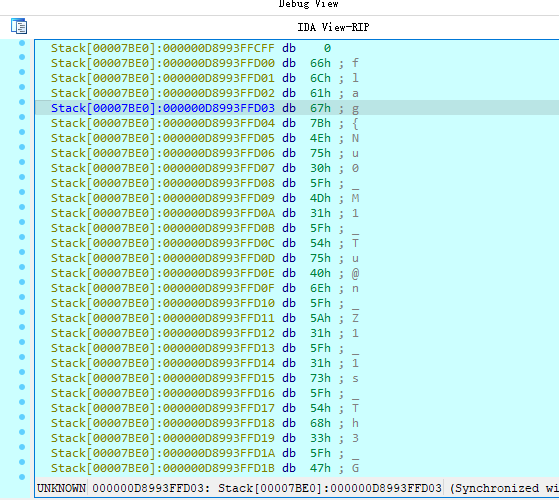The height and width of the screenshot is (500, 559).
Task: Click breakpoint dot beside line 000000D8993FFD18
Action: (x=22, y=417)
